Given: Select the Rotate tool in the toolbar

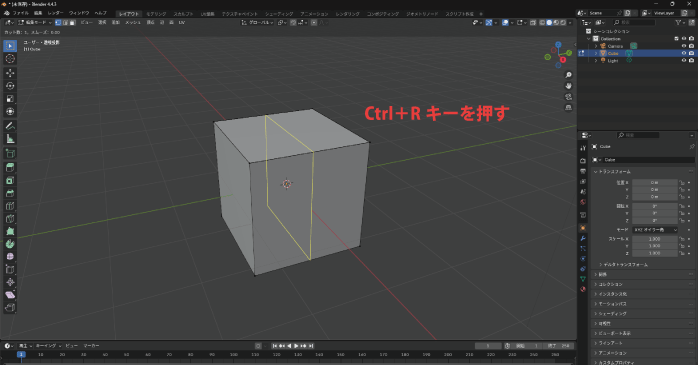Looking at the screenshot, I should click(10, 86).
